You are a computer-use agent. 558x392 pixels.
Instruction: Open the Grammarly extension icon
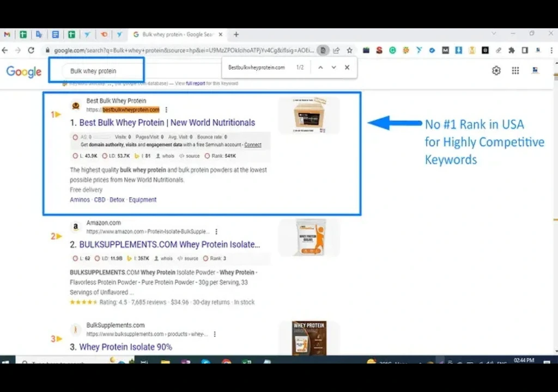(x=392, y=50)
